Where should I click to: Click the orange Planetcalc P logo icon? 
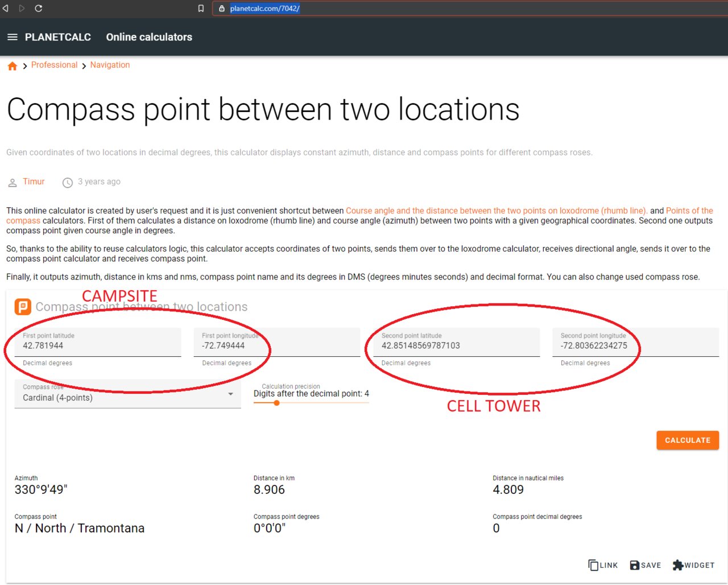(23, 307)
